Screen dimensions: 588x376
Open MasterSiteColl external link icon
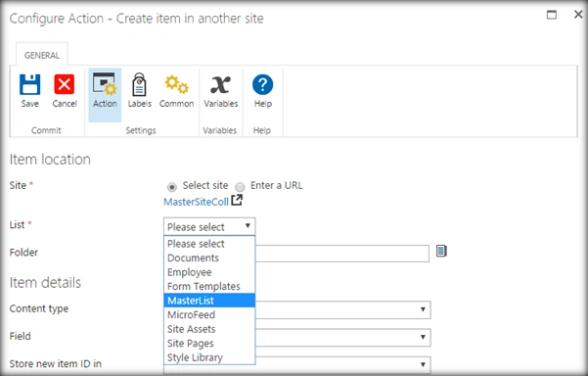[237, 200]
